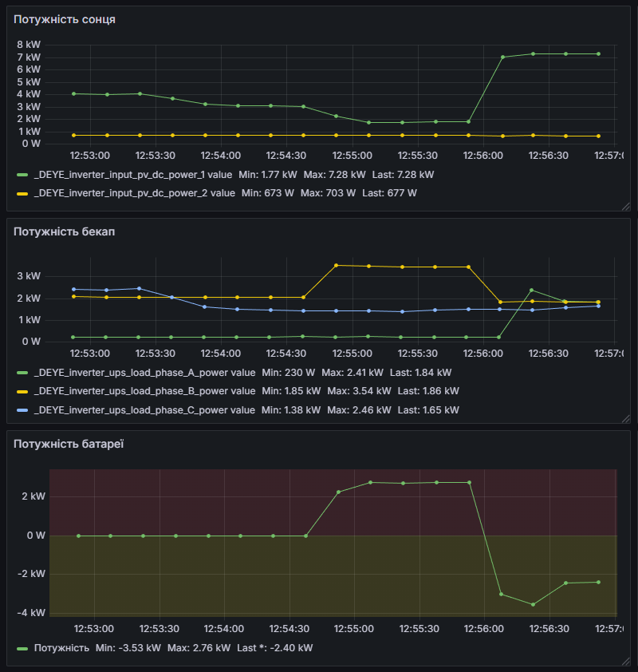Click yellow color swatch of phase_B_power
This screenshot has height=672, width=638.
coord(22,391)
